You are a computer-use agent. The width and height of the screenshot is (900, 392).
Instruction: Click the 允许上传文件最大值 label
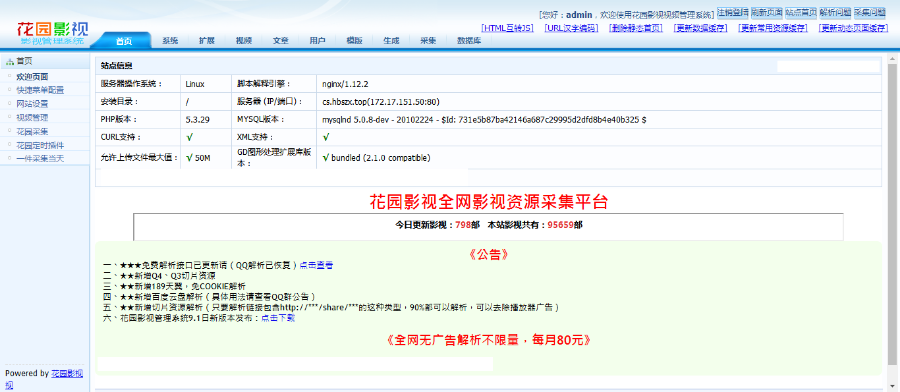pyautogui.click(x=138, y=157)
